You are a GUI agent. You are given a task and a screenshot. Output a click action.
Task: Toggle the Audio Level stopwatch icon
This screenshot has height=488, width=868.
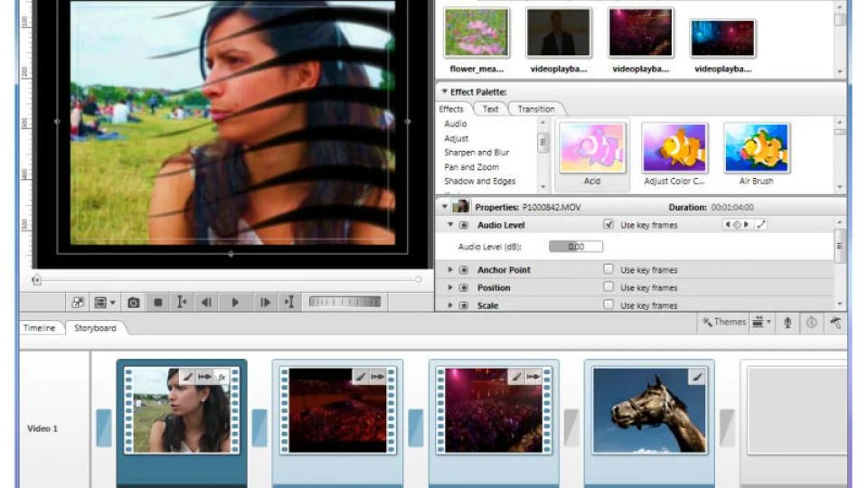pyautogui.click(x=464, y=225)
